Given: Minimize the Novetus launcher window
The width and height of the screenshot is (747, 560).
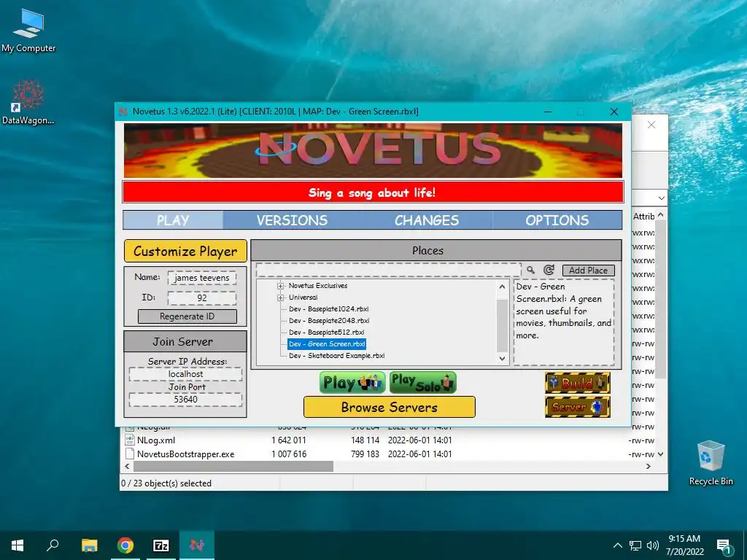Looking at the screenshot, I should click(548, 112).
